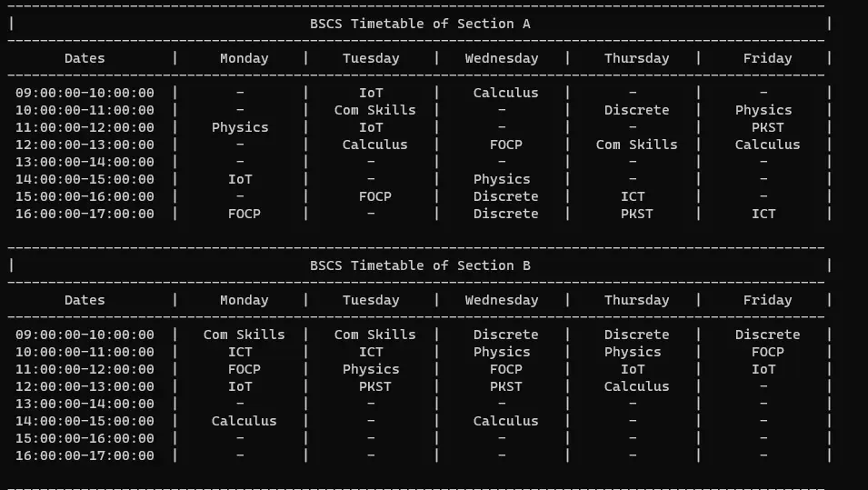Select Calculus under Section A Wednesday

[505, 93]
